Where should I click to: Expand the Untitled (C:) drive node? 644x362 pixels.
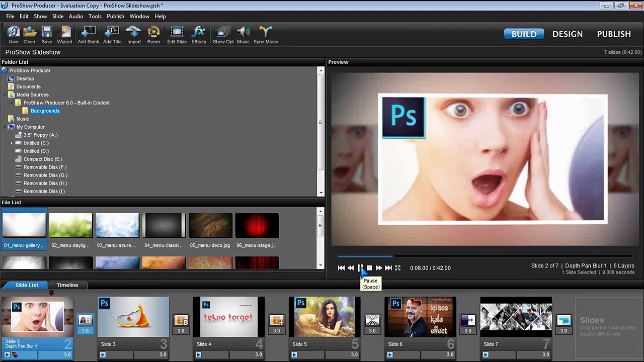(12, 143)
